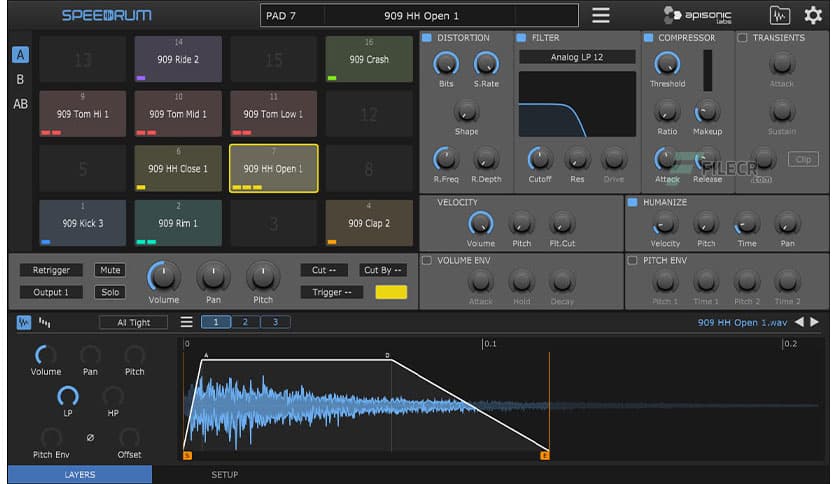
Task: Select layer 1 tab
Action: click(216, 322)
